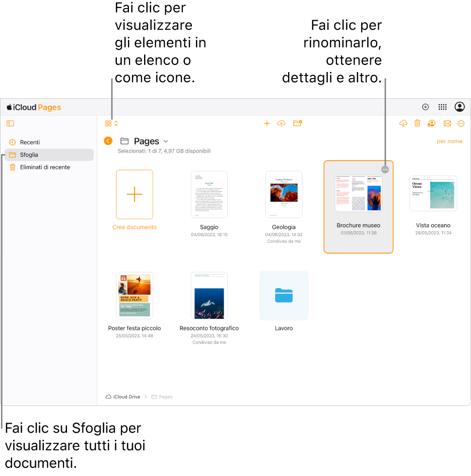Viewport: 471px width, 476px height.
Task: Select the Brochure museo document thumbnail
Action: pyautogui.click(x=358, y=193)
